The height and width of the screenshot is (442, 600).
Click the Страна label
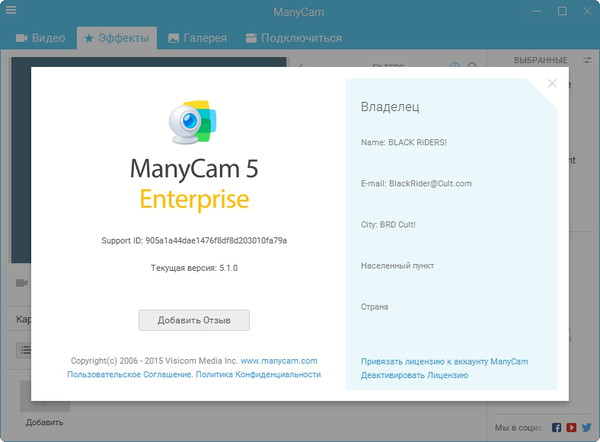[x=374, y=307]
